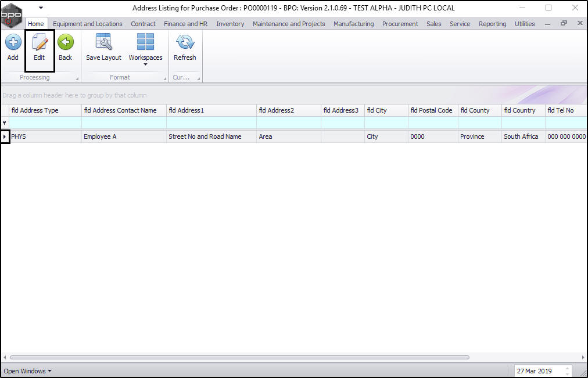588x378 pixels.
Task: Select the 0000 postal code cell
Action: click(x=433, y=136)
